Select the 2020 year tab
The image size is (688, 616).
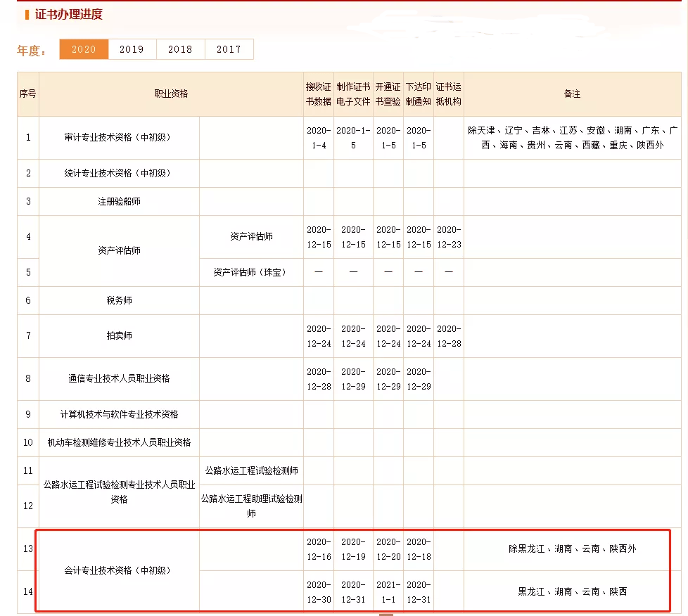tap(84, 49)
